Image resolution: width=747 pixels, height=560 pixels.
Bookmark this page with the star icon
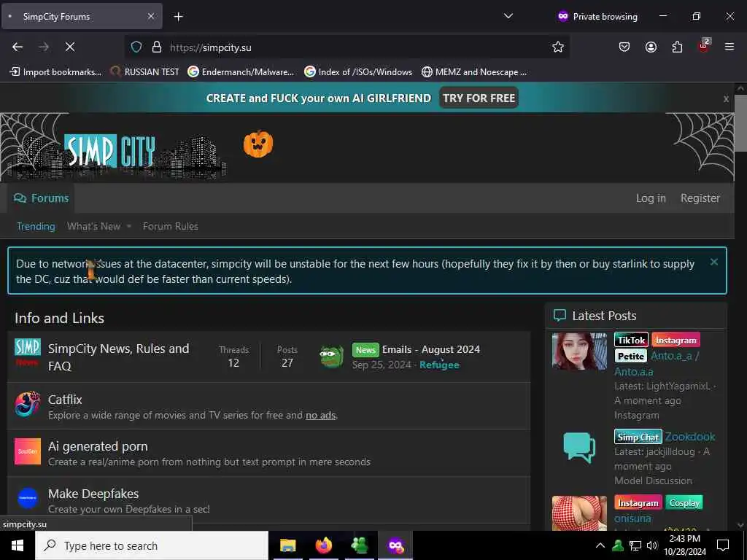pos(558,47)
